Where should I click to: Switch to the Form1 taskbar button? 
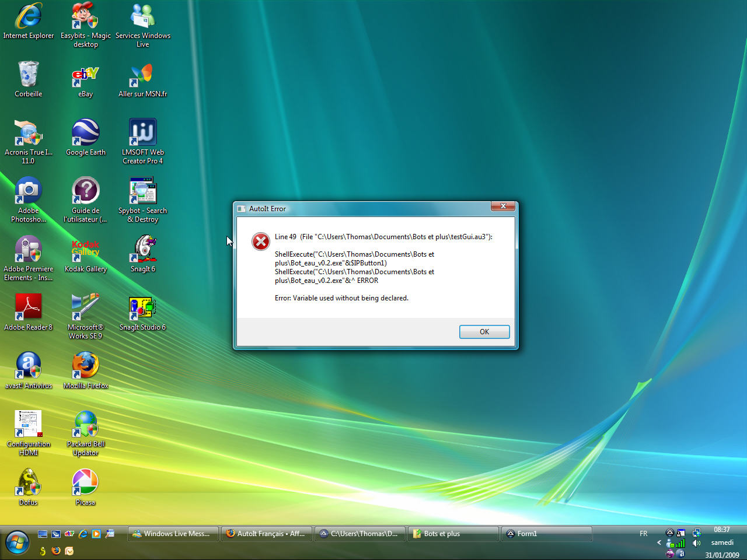click(x=546, y=534)
